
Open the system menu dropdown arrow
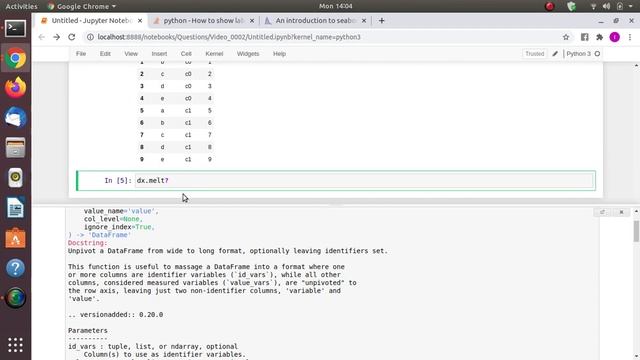pos(632,6)
